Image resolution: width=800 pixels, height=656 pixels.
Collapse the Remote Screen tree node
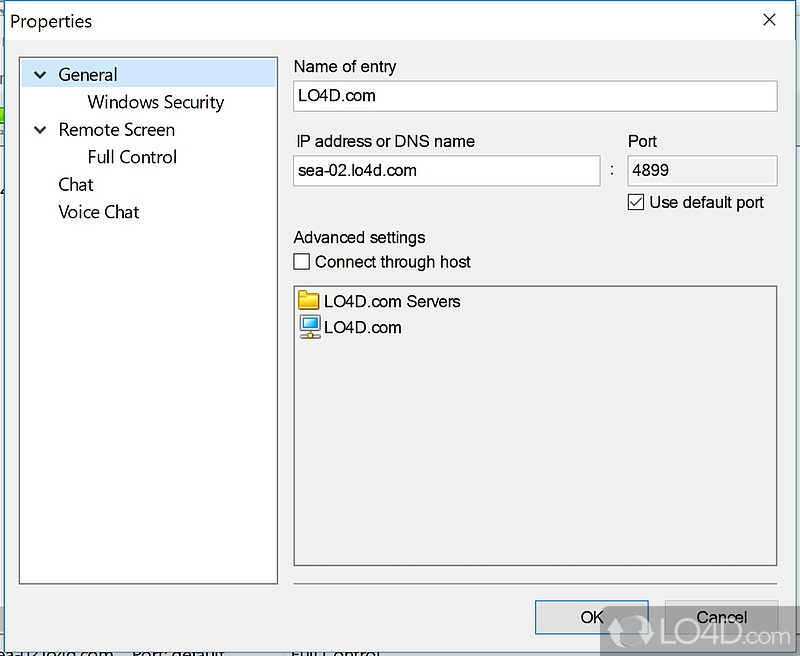point(40,130)
